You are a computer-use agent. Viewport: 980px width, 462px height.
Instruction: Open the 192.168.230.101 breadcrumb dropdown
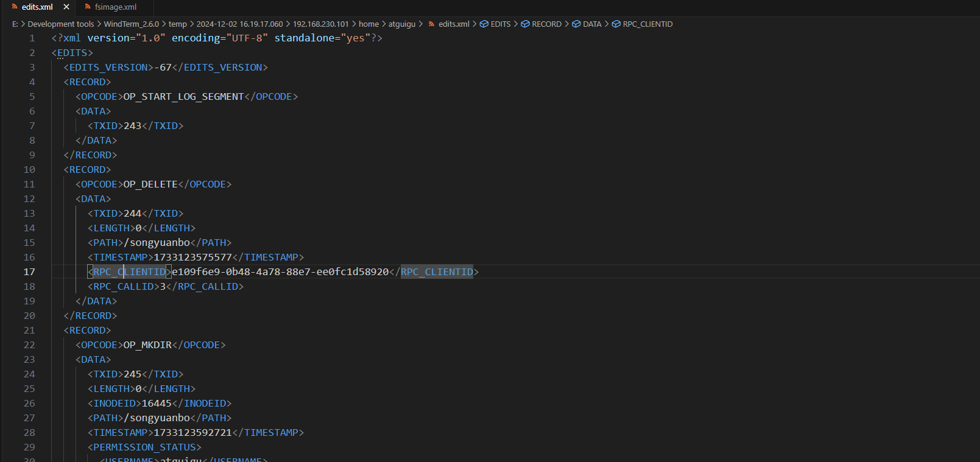pos(321,24)
